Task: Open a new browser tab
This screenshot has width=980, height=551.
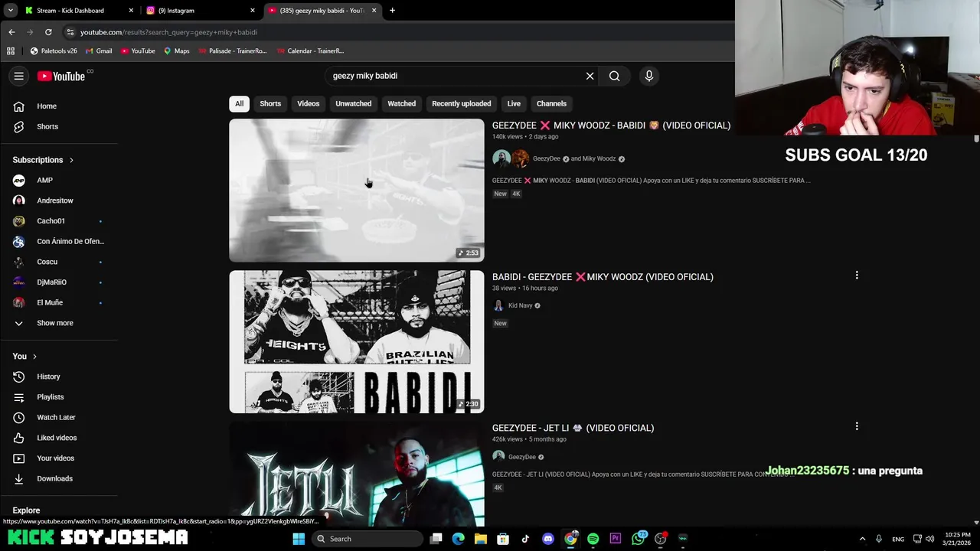Action: click(392, 11)
